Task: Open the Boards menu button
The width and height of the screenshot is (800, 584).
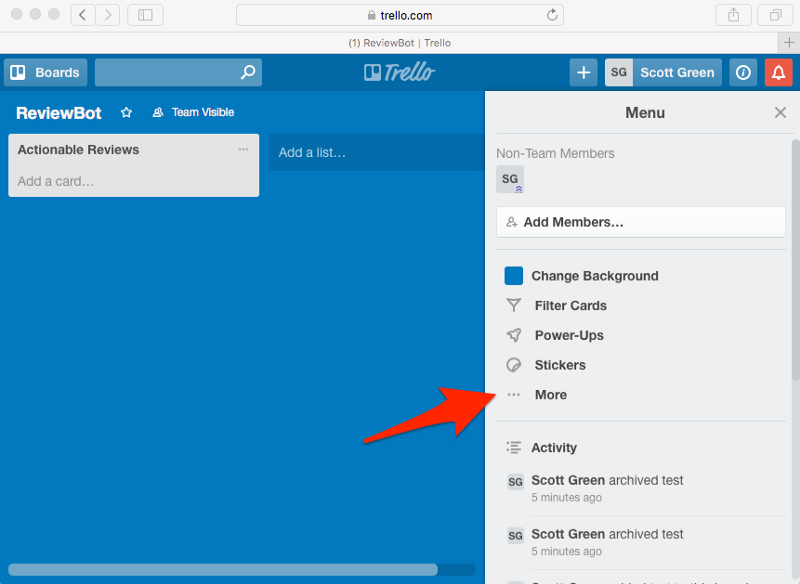Action: point(46,72)
